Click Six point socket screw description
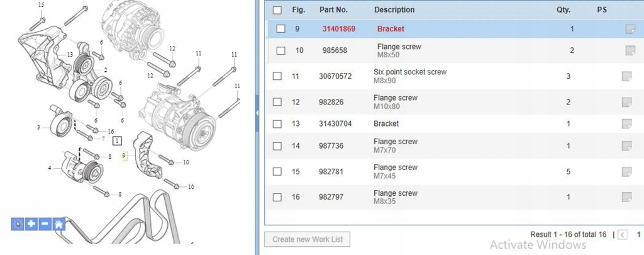This screenshot has height=255, width=644. point(410,72)
